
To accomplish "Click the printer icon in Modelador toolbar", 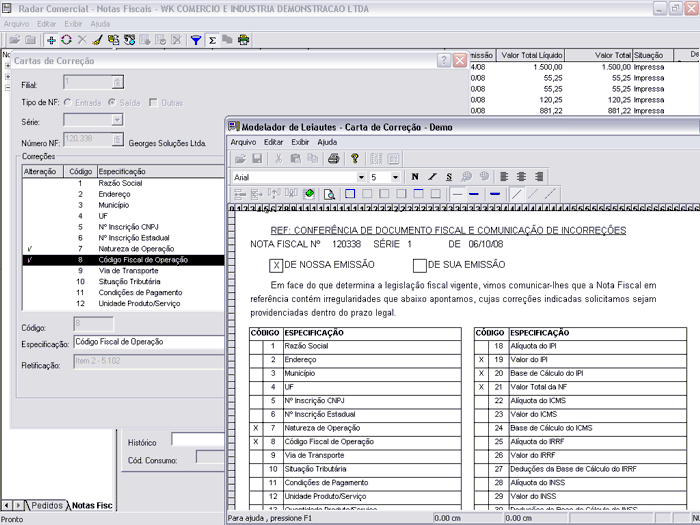I will click(334, 159).
